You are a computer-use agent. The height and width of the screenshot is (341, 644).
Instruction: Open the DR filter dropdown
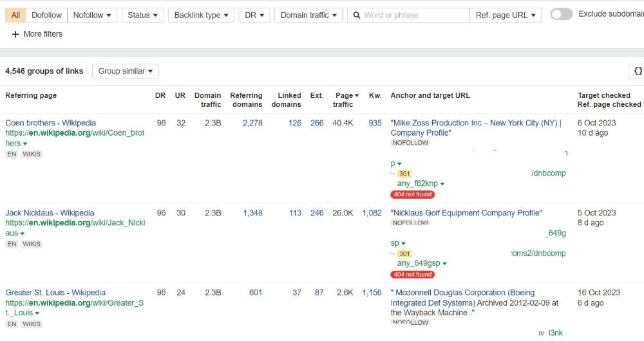(x=254, y=15)
